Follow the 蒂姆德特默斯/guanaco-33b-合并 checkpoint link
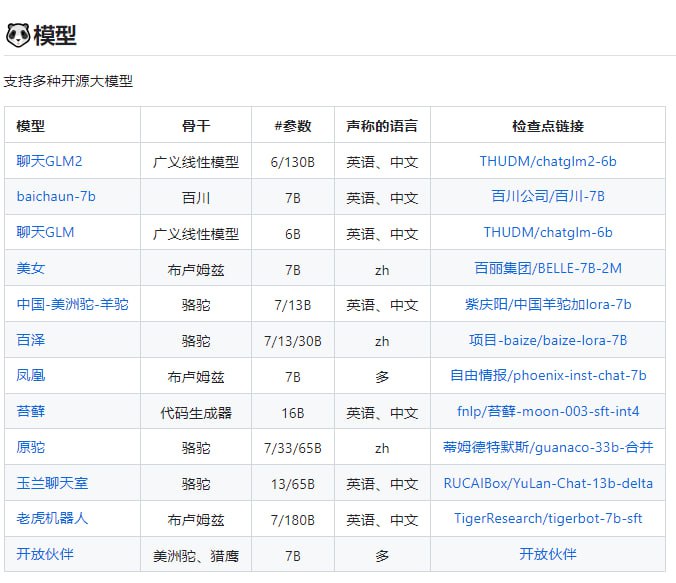676x583 pixels. tap(548, 447)
